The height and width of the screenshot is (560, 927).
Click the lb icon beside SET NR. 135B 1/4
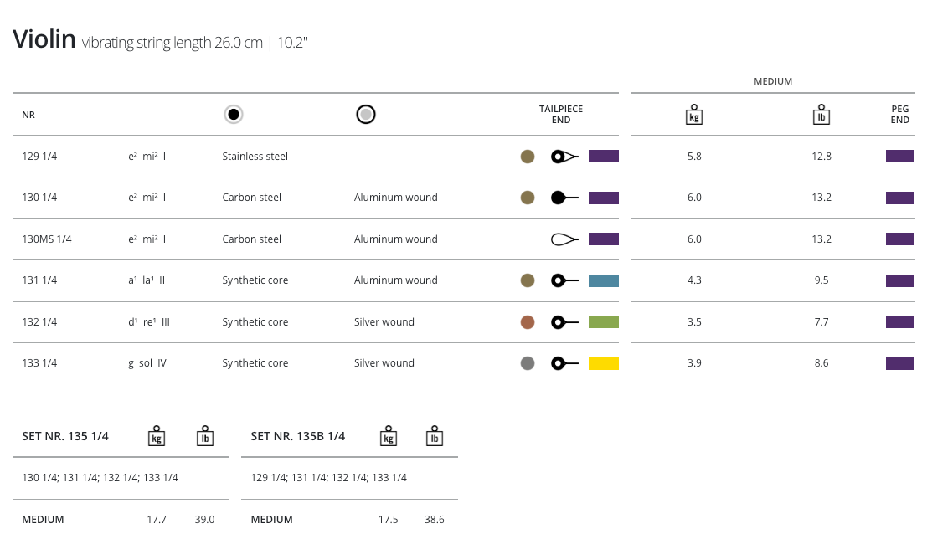(x=434, y=436)
